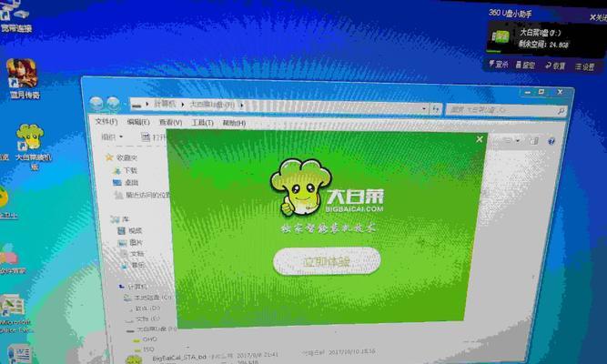Minimize the Explorer window
Image resolution: width=607 pixels, height=364 pixels.
click(x=527, y=92)
